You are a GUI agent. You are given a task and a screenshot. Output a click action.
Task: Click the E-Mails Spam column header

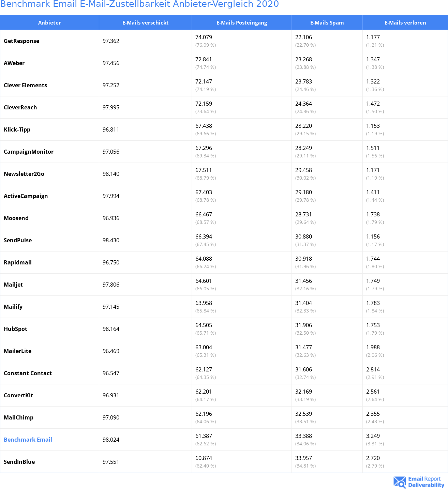pos(327,23)
